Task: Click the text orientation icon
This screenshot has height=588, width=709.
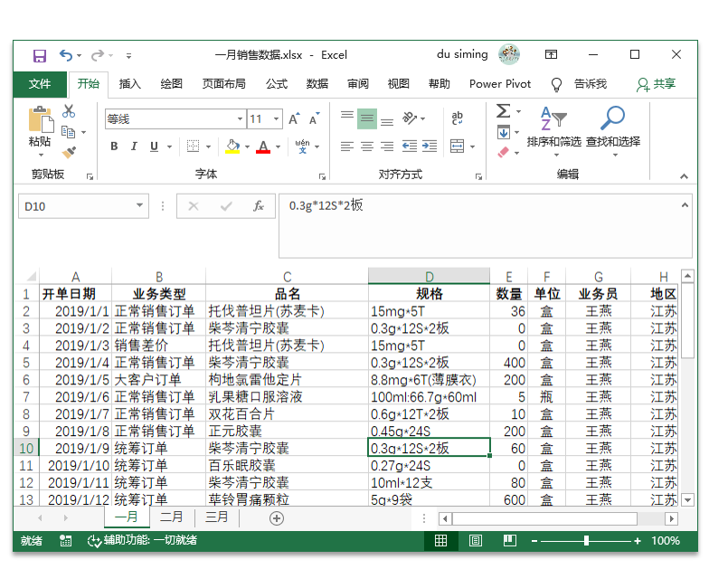Action: click(410, 119)
